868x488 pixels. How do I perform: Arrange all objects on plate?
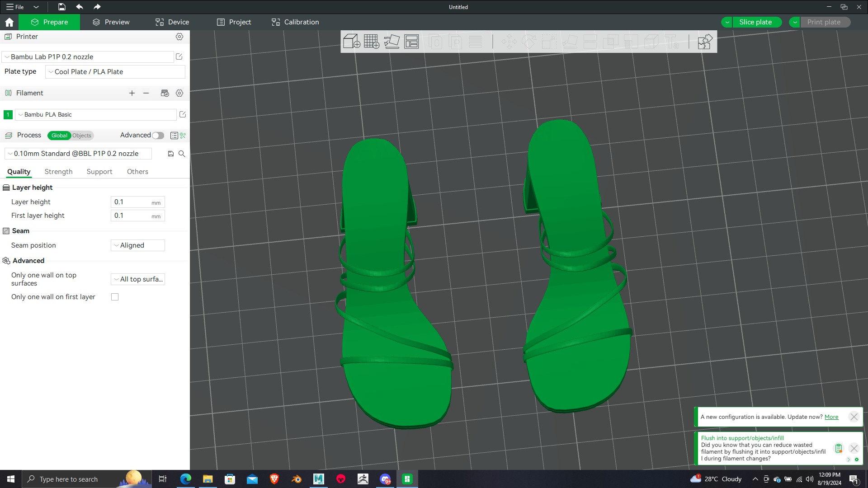[x=411, y=42]
